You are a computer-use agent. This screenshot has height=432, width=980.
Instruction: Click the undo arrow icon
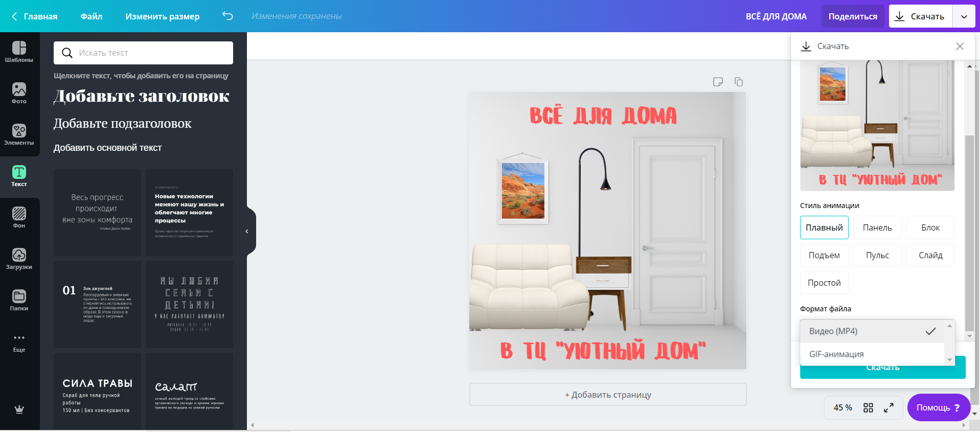tap(227, 16)
